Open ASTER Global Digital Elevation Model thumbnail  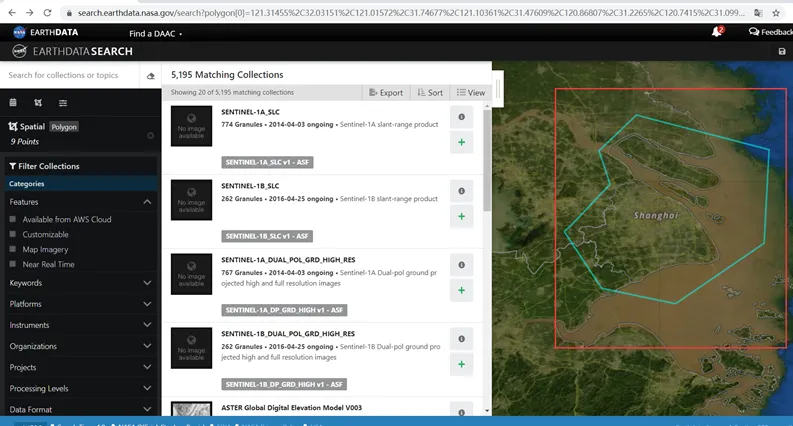point(191,409)
